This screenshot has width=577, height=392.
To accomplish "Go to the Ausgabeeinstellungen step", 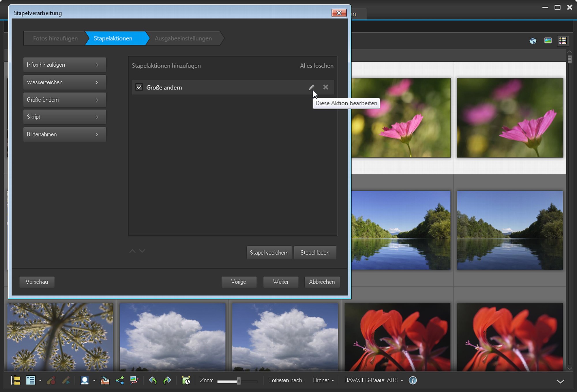I will point(183,38).
